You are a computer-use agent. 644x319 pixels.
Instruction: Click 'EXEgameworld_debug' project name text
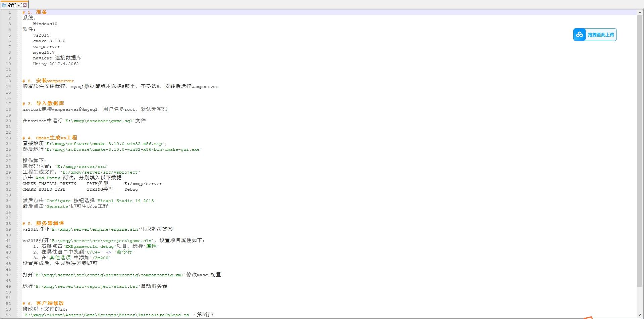(89, 246)
